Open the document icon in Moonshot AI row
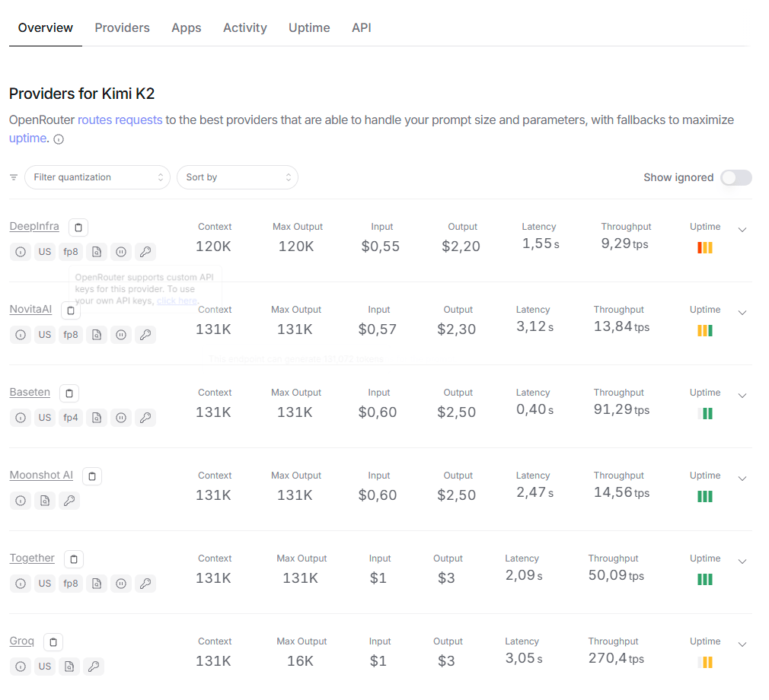Viewport: 769px width, 700px height. (45, 501)
